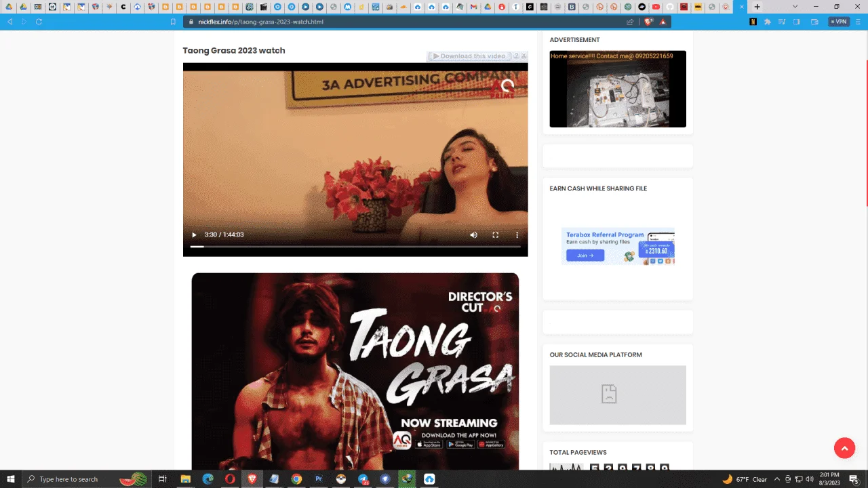Seek along the video progress bar
868x488 pixels.
point(355,247)
